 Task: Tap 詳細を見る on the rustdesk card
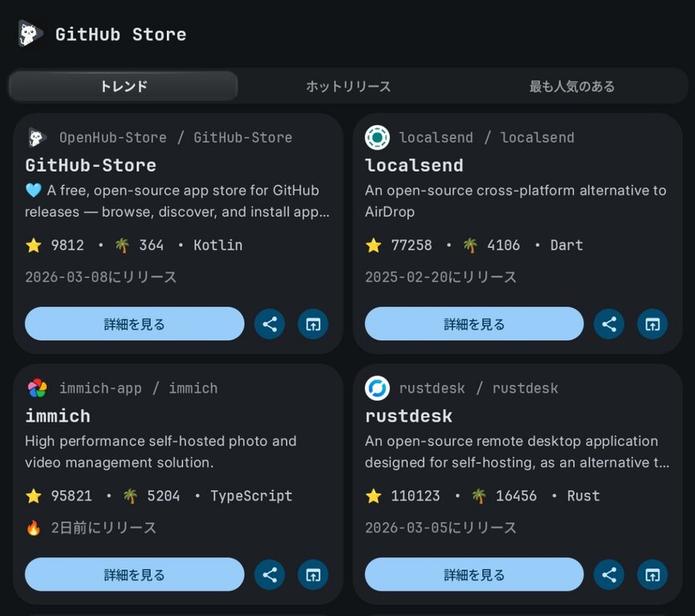[473, 574]
